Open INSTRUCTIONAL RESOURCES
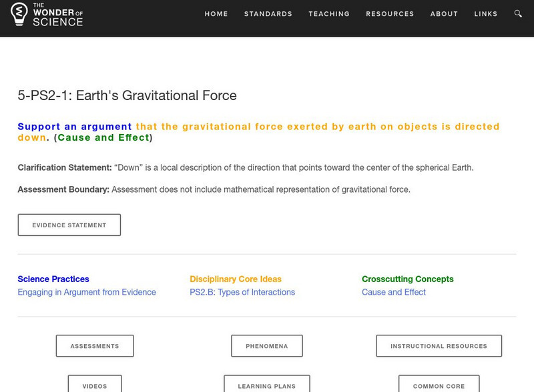The height and width of the screenshot is (392, 534). coord(439,346)
